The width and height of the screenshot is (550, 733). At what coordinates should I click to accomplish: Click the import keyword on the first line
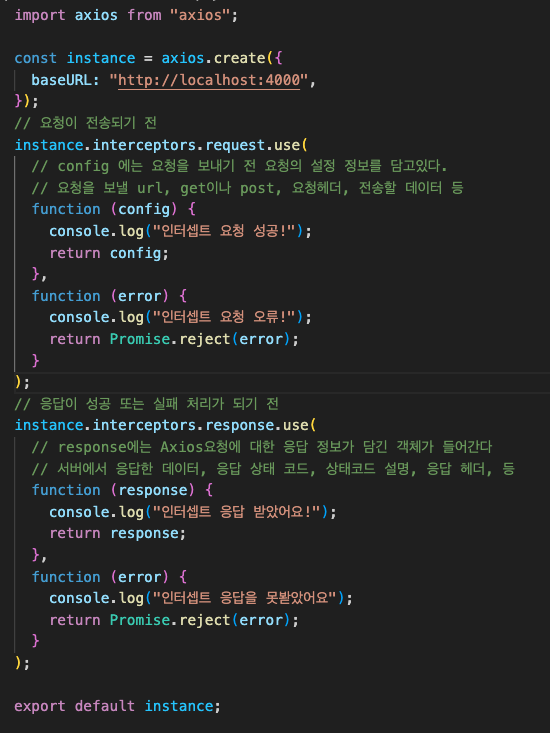[40, 15]
